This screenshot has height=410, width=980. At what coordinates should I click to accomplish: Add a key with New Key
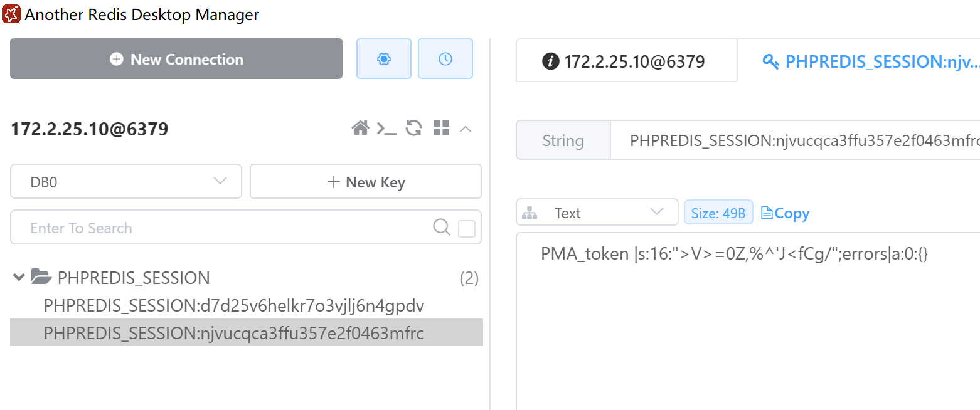click(x=366, y=182)
